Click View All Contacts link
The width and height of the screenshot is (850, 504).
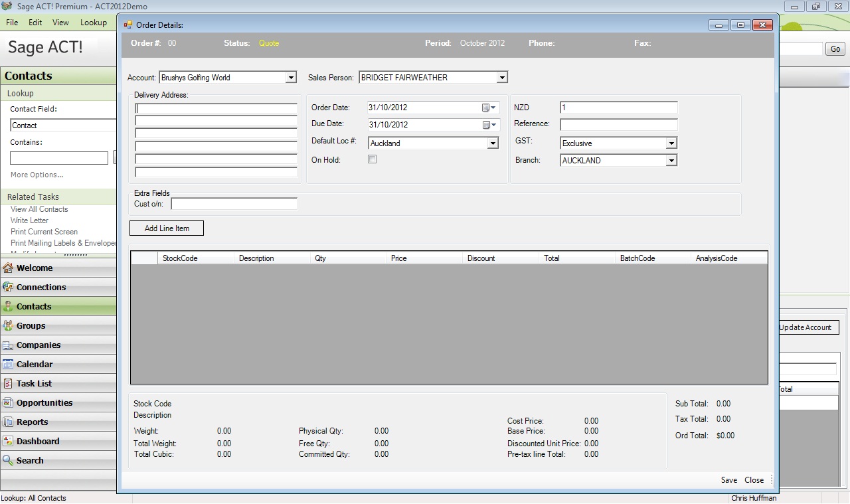[x=39, y=209]
